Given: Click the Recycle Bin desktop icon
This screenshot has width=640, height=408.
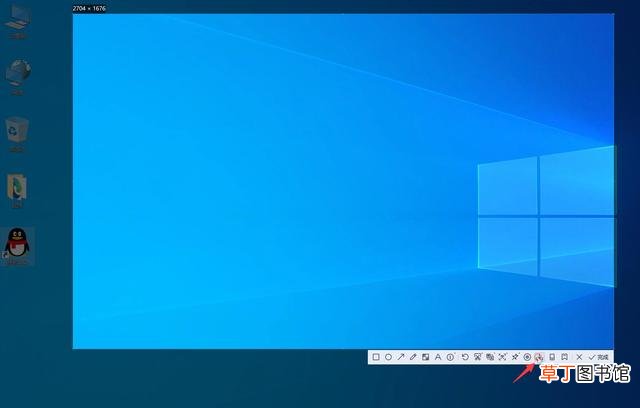Looking at the screenshot, I should [17, 135].
